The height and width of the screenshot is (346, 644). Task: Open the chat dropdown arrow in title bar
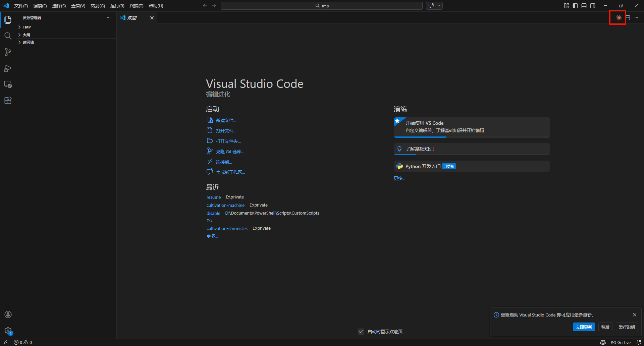pyautogui.click(x=439, y=6)
